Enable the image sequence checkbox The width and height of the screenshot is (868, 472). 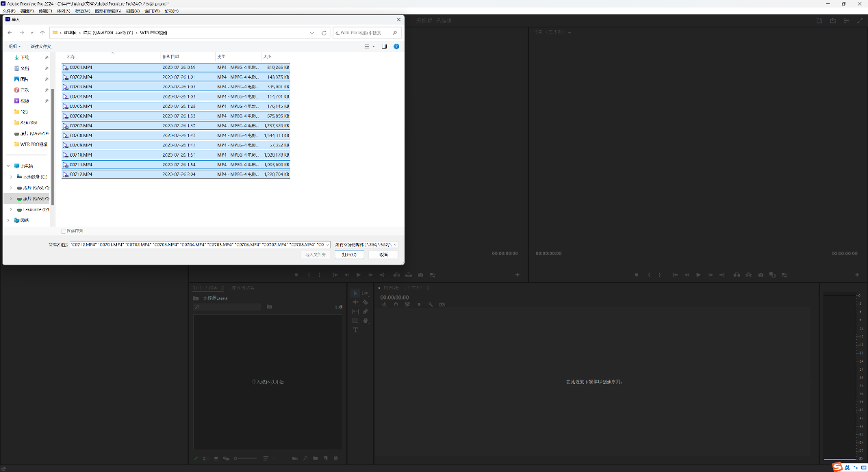(64, 231)
